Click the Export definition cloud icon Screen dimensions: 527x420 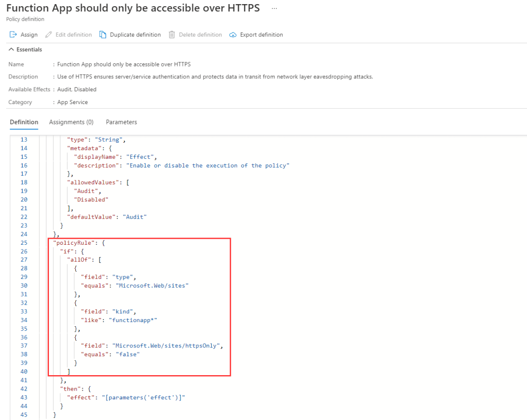233,35
